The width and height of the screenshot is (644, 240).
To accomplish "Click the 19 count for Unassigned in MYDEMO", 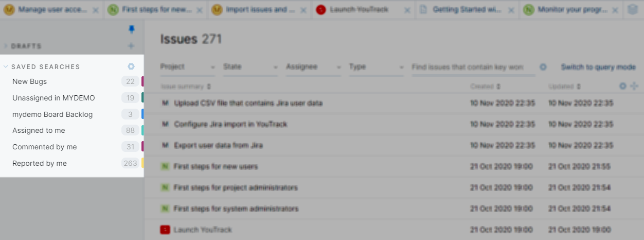I will click(x=131, y=98).
